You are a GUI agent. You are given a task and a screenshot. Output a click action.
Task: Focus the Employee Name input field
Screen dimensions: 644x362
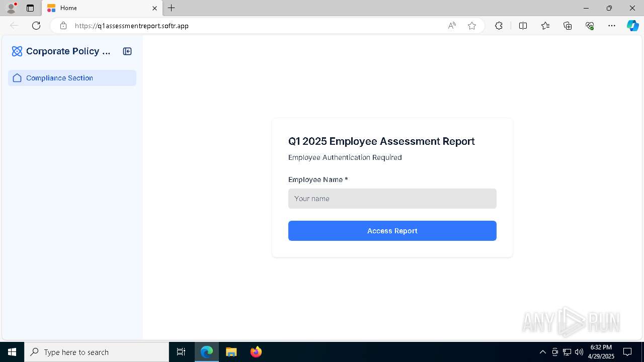(392, 199)
